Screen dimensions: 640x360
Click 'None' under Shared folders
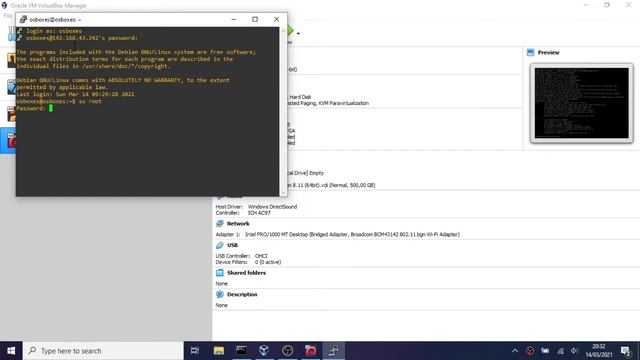pos(222,284)
